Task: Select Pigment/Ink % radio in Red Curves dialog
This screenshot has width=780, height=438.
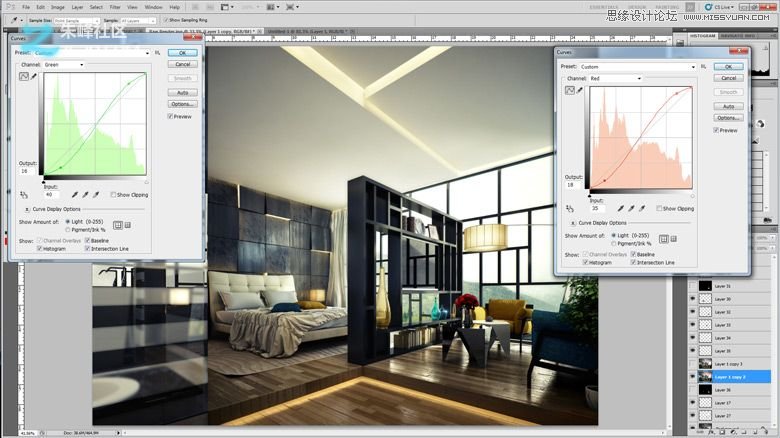Action: [x=613, y=243]
